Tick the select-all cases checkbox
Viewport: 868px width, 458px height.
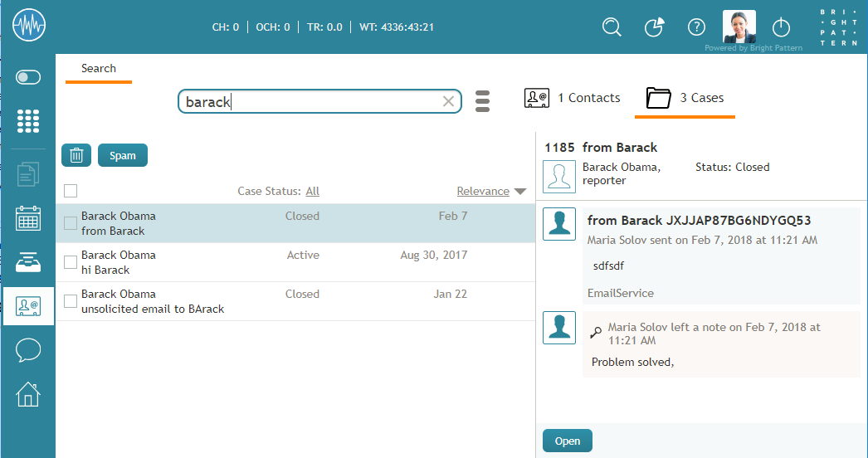click(71, 191)
